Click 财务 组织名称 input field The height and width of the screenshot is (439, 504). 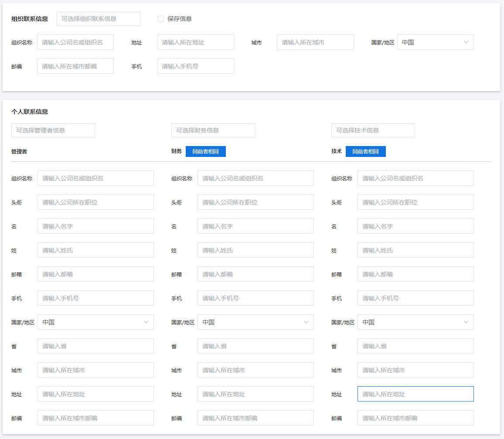pyautogui.click(x=255, y=178)
